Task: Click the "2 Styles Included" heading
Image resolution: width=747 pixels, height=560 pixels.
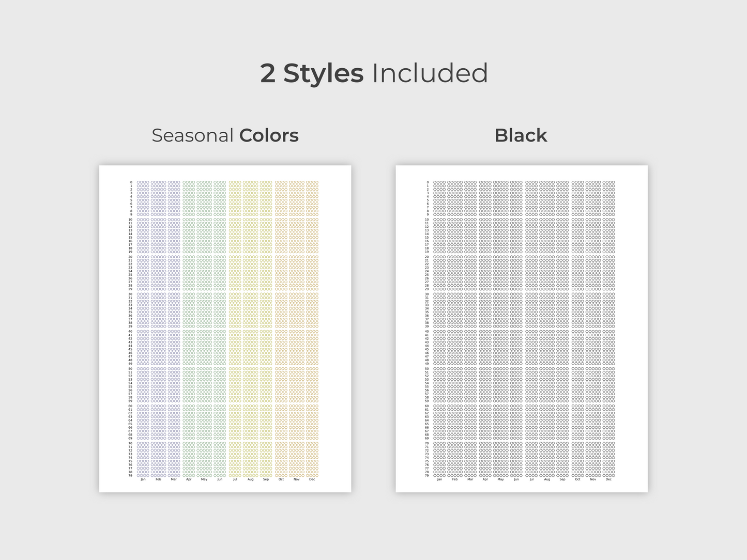Action: (x=374, y=73)
